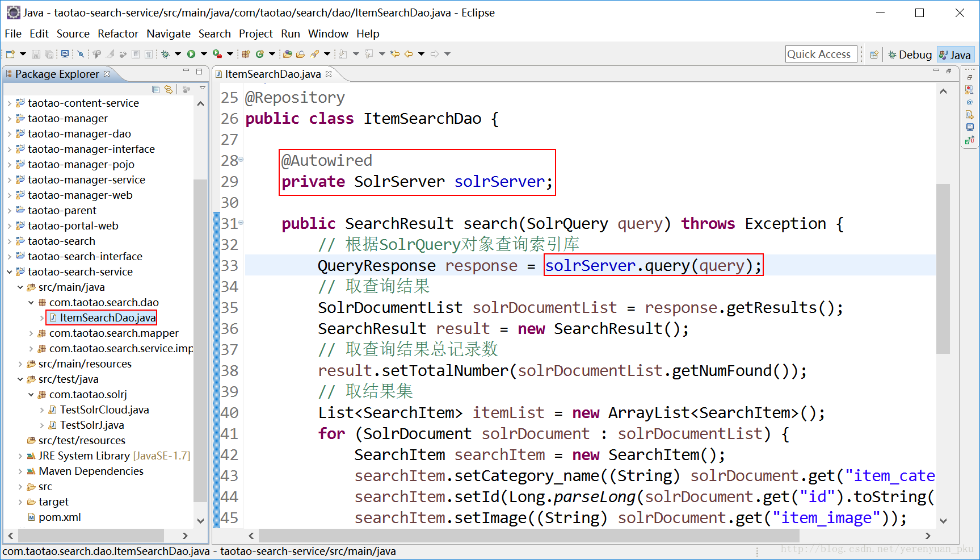This screenshot has height=560, width=980.
Task: Click the Back navigation arrow icon
Action: tap(408, 54)
